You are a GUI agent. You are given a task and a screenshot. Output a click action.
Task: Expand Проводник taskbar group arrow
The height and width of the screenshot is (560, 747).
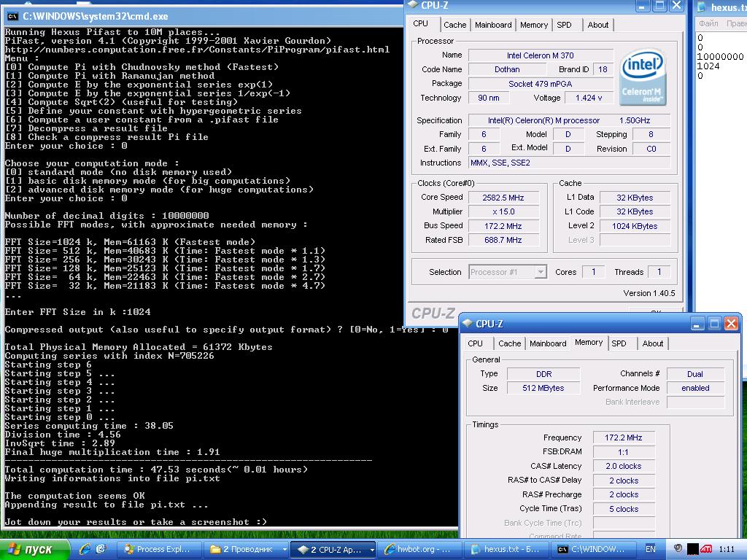coord(285,550)
